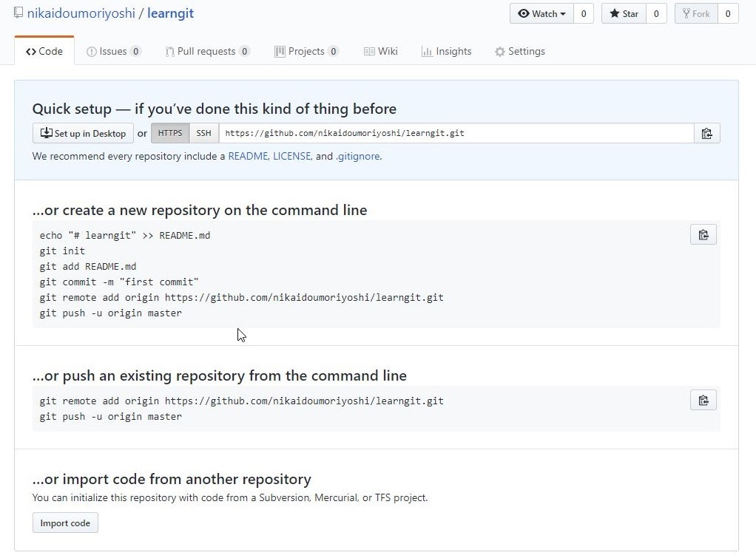Click the disabled Fork button
This screenshot has height=558, width=756.
(696, 14)
